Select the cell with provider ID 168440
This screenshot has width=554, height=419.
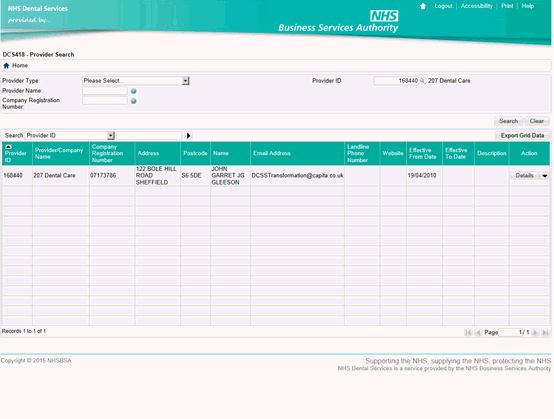(x=17, y=176)
